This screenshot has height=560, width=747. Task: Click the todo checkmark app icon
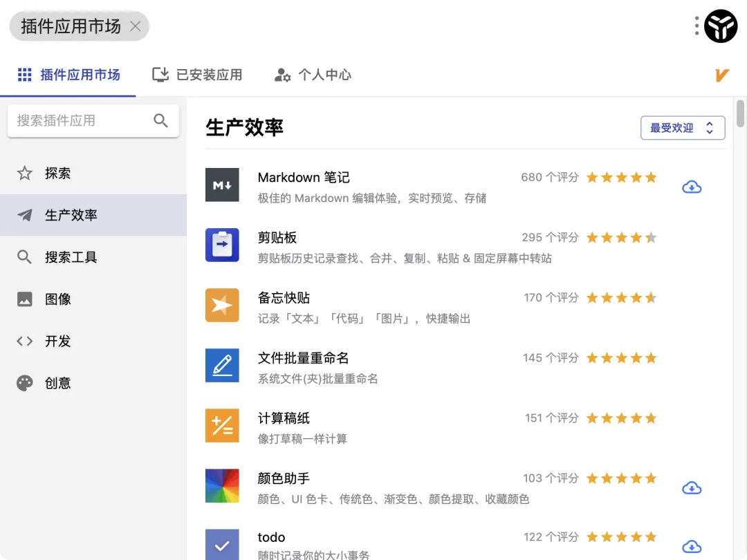pyautogui.click(x=222, y=545)
